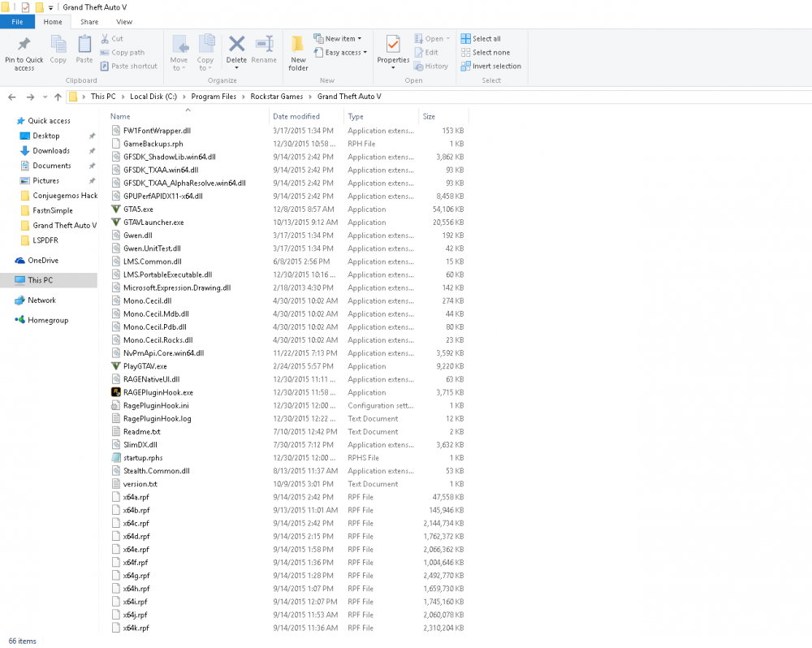Expand chevron after Program Files in path
812x648 pixels.
pos(244,97)
